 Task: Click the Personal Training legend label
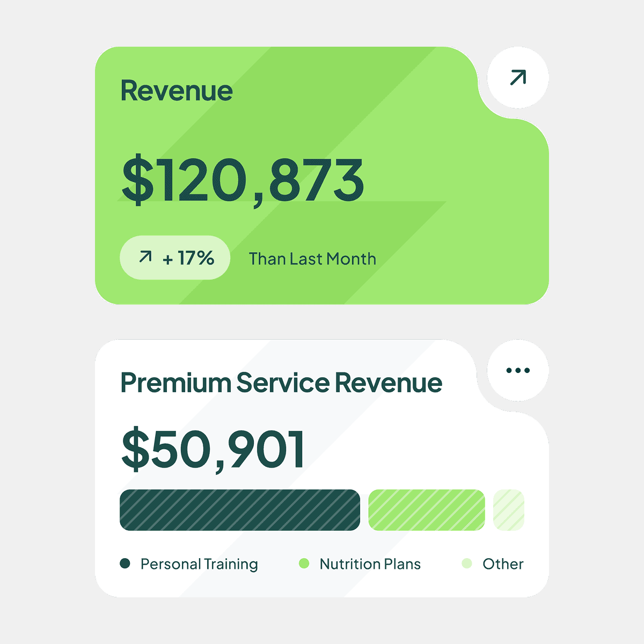tap(199, 564)
